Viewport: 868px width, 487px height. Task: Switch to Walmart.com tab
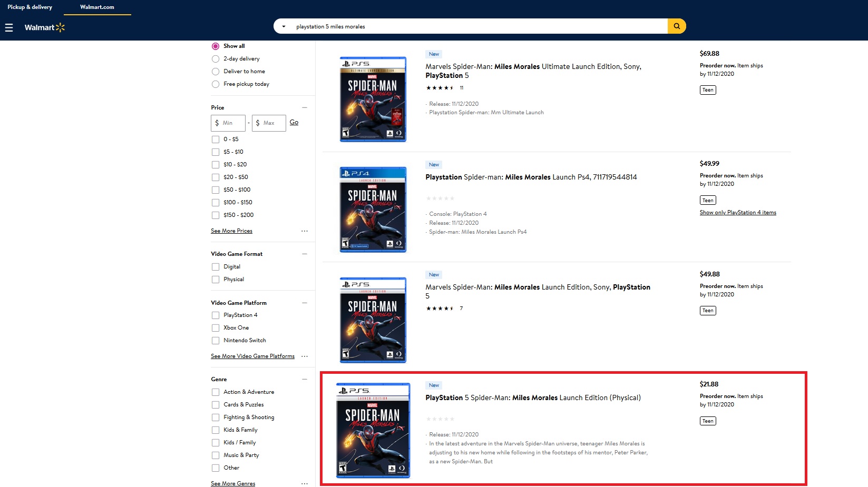(97, 7)
